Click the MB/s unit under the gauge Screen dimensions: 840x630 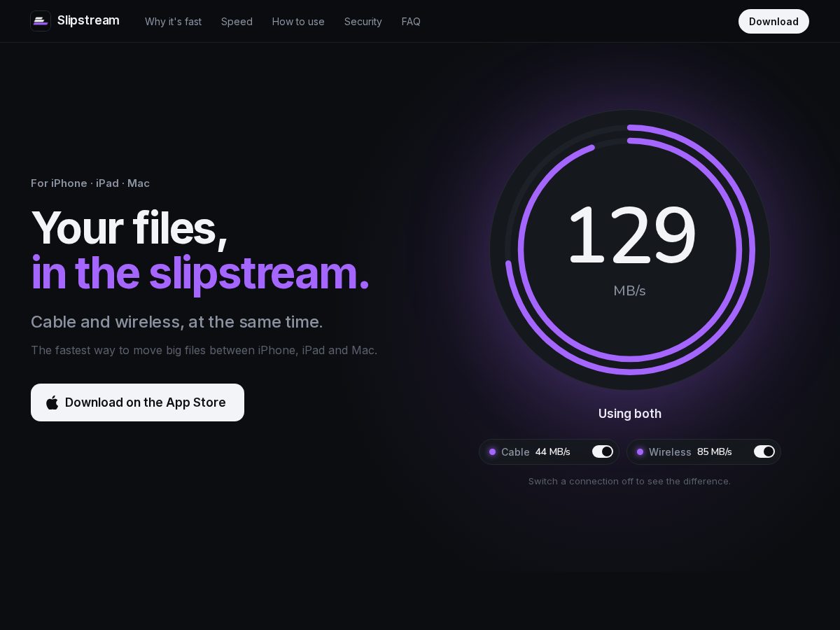[629, 290]
